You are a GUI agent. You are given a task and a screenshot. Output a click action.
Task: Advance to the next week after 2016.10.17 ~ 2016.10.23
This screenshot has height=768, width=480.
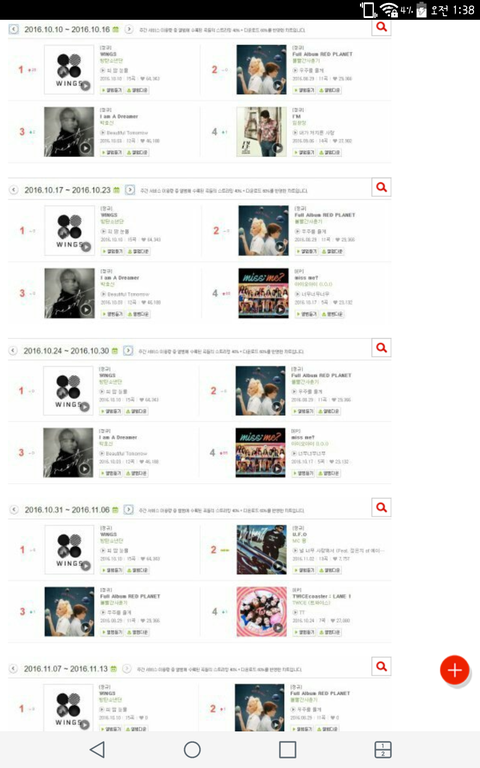tap(130, 190)
